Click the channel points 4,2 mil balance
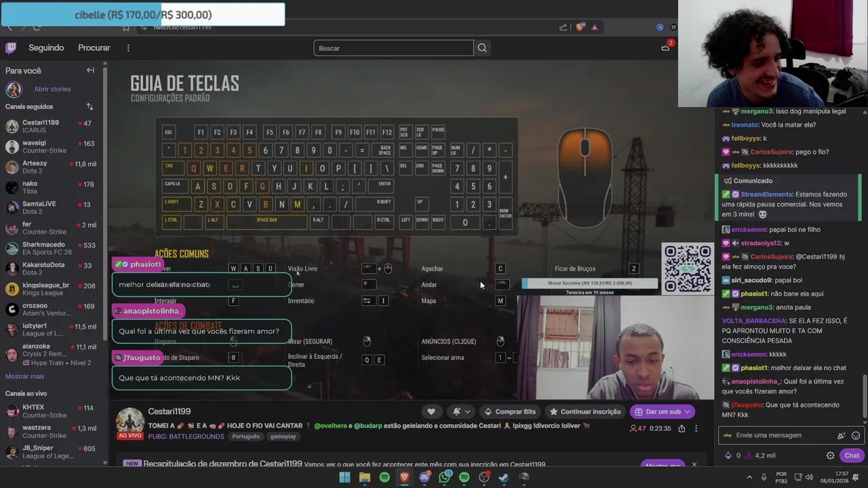Viewport: 868px width, 488px height. 760,455
